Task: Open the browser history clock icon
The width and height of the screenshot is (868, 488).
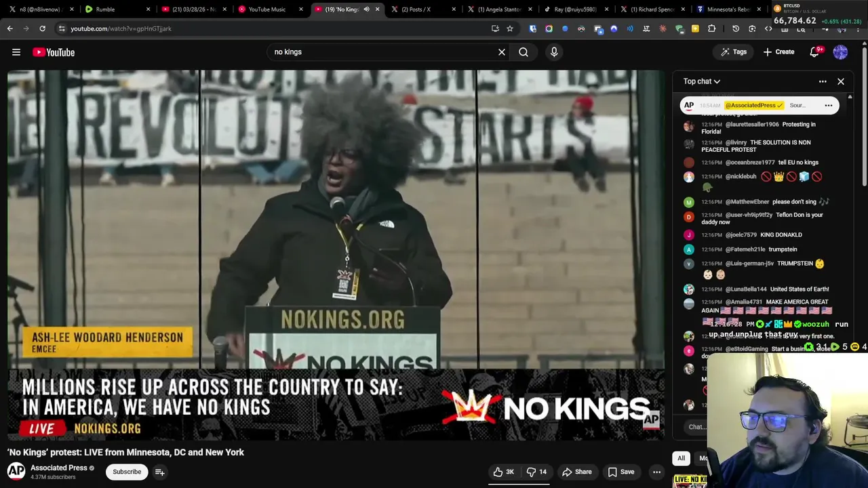Action: click(x=736, y=28)
